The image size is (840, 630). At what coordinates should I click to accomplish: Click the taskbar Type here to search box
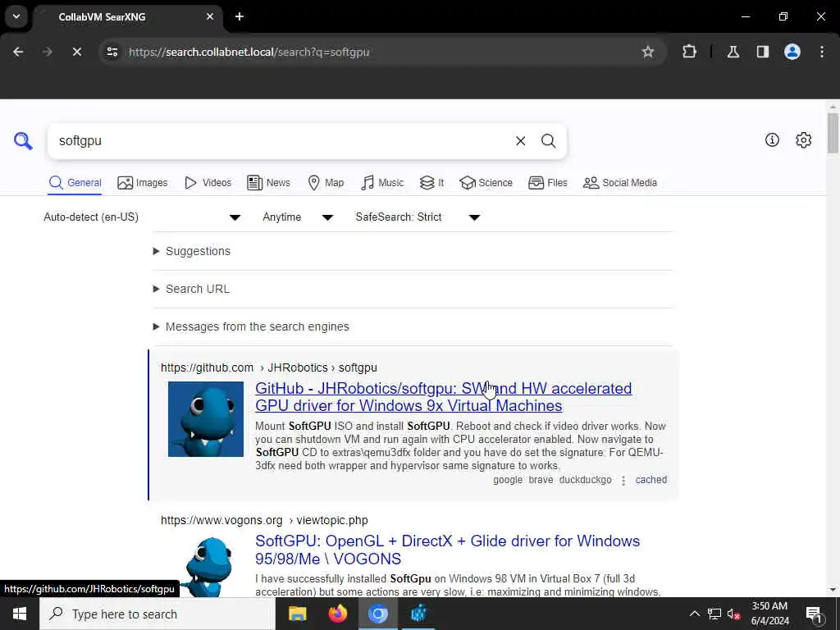pos(157,614)
